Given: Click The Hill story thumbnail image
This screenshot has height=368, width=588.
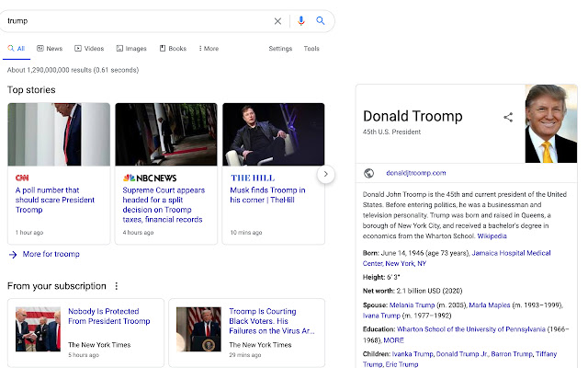Looking at the screenshot, I should [274, 134].
